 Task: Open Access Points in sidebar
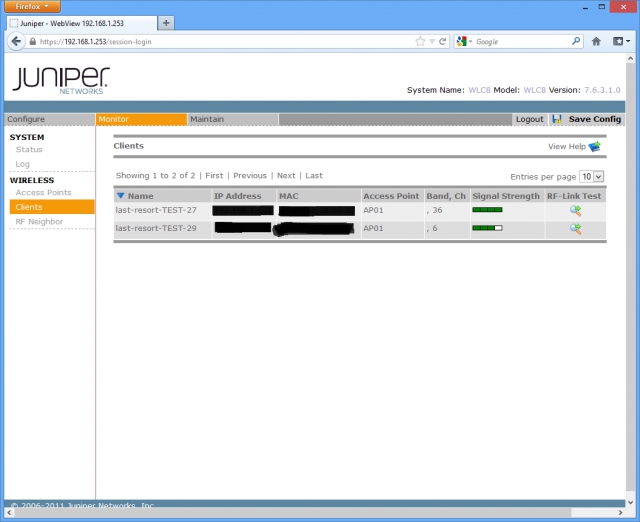click(x=43, y=192)
